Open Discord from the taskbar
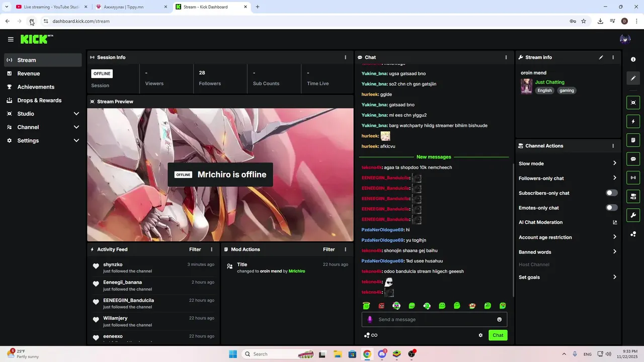Screen dimensions: 644x362 point(382,354)
